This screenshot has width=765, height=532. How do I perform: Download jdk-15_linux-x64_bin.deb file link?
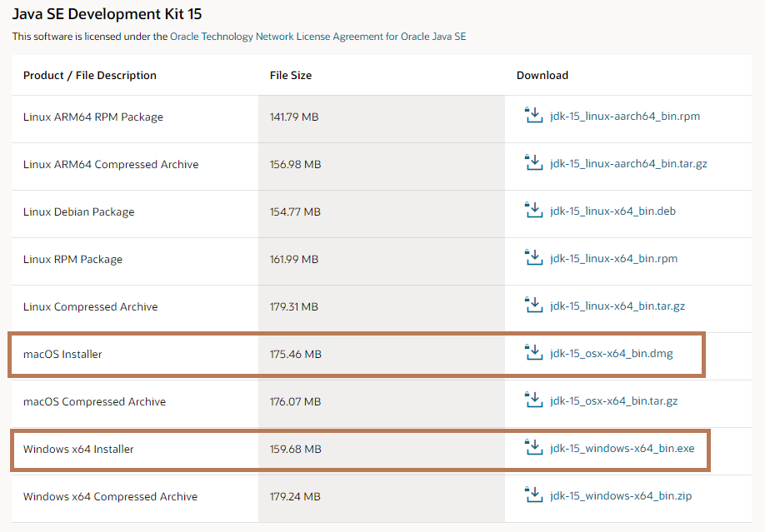pos(612,211)
